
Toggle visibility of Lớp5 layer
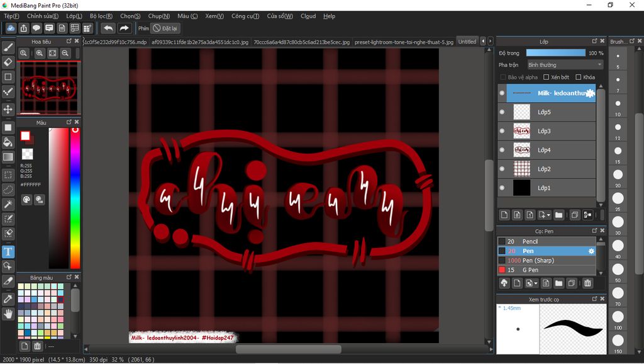502,112
